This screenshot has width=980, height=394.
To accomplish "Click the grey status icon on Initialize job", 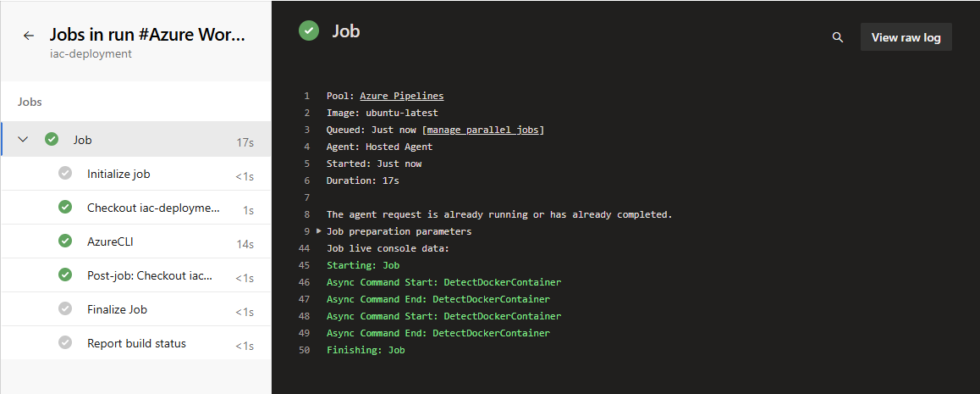I will coord(65,173).
